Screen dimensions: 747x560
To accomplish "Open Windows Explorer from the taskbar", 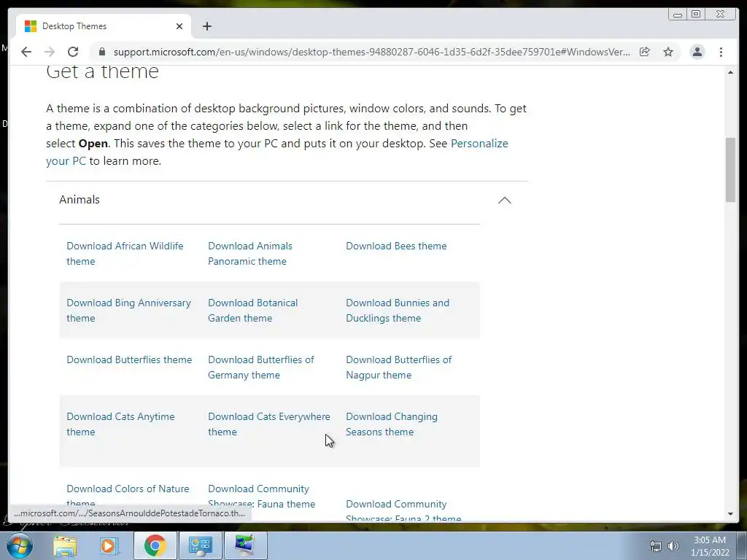I will (65, 545).
